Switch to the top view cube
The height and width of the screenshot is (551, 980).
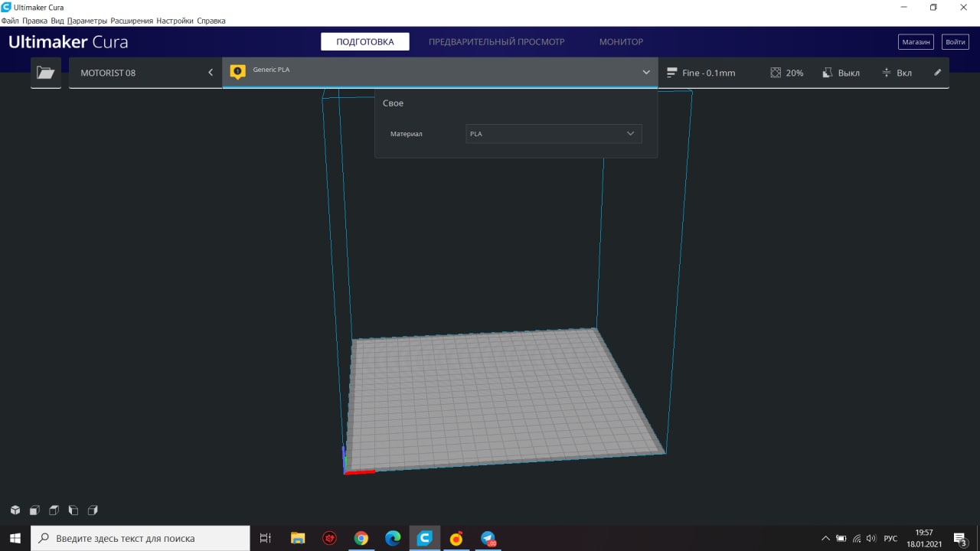(54, 510)
